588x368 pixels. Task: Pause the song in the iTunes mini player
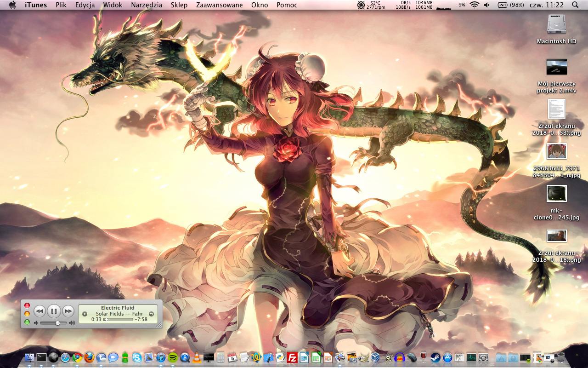tap(54, 311)
